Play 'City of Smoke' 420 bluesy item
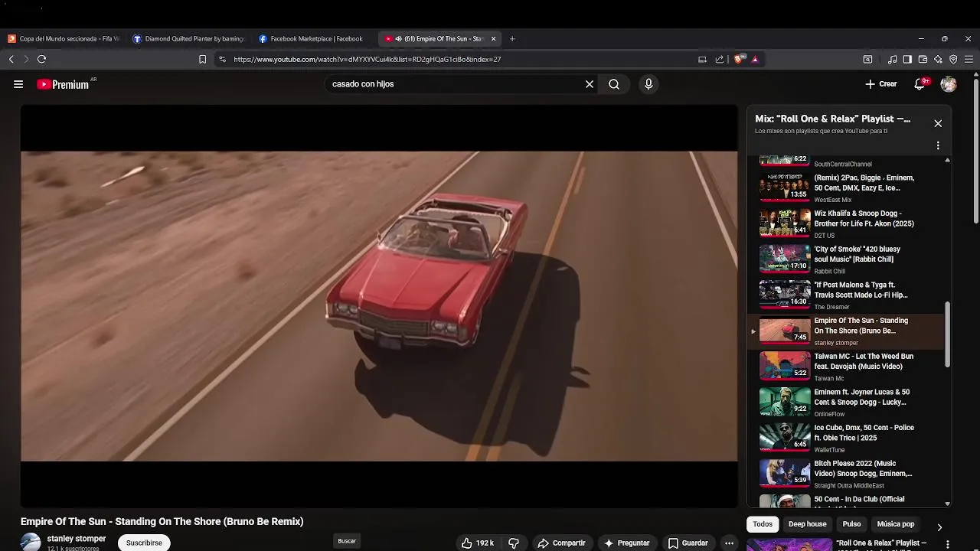 [846, 259]
